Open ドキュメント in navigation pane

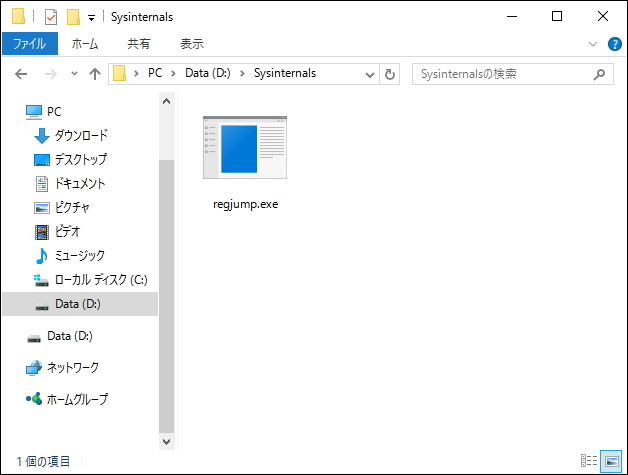point(80,183)
